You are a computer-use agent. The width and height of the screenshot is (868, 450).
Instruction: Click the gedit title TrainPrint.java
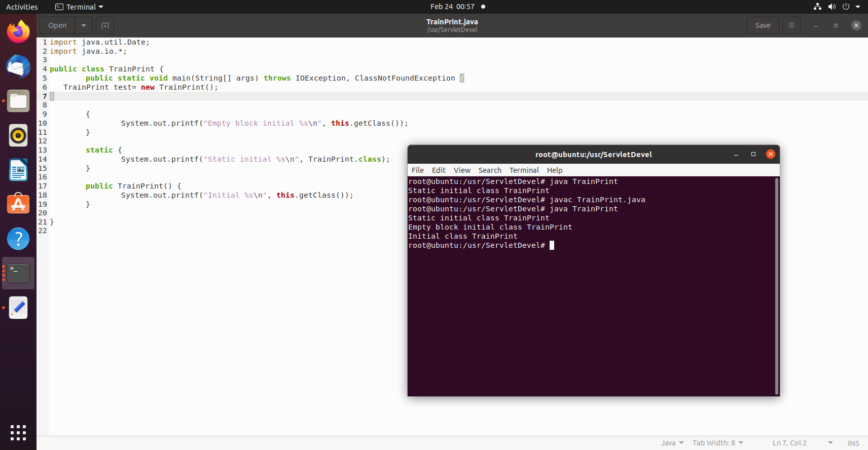tap(452, 21)
